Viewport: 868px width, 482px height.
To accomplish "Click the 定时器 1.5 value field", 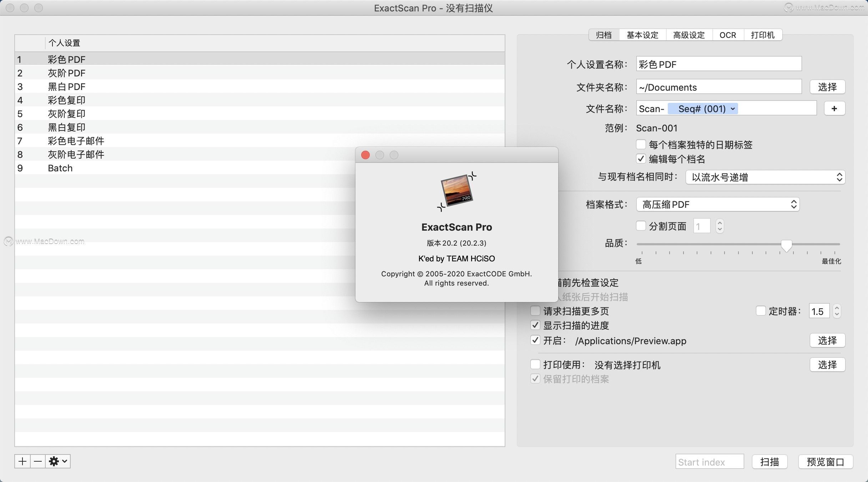I will coord(819,311).
